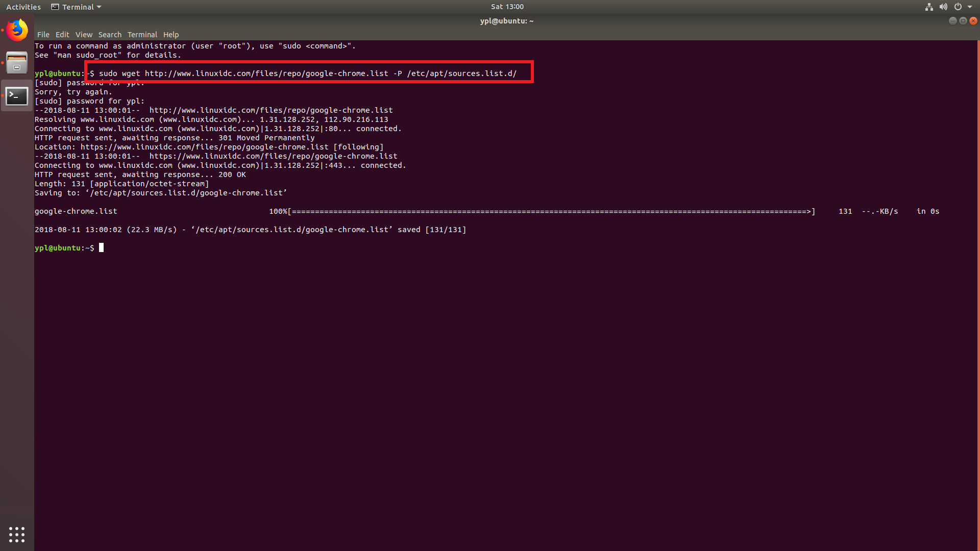Image resolution: width=980 pixels, height=551 pixels.
Task: Click the 301 Moved Permanently line
Action: (x=175, y=138)
